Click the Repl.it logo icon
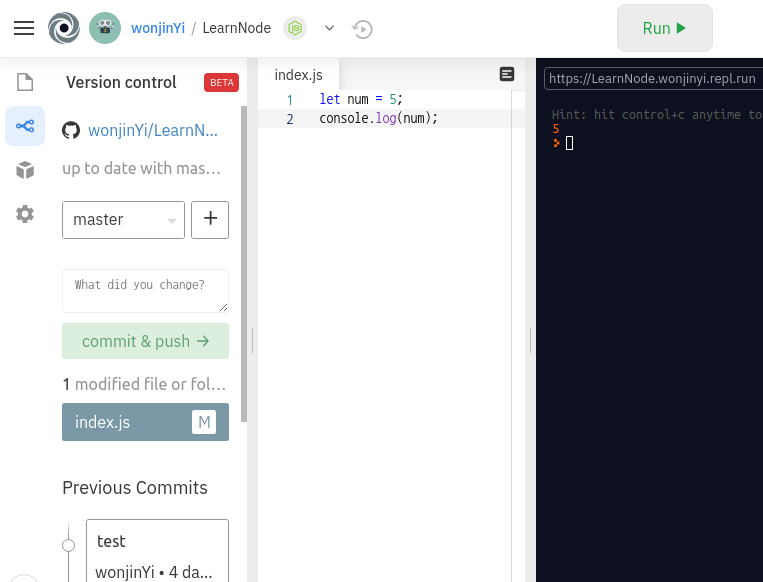 tap(64, 28)
